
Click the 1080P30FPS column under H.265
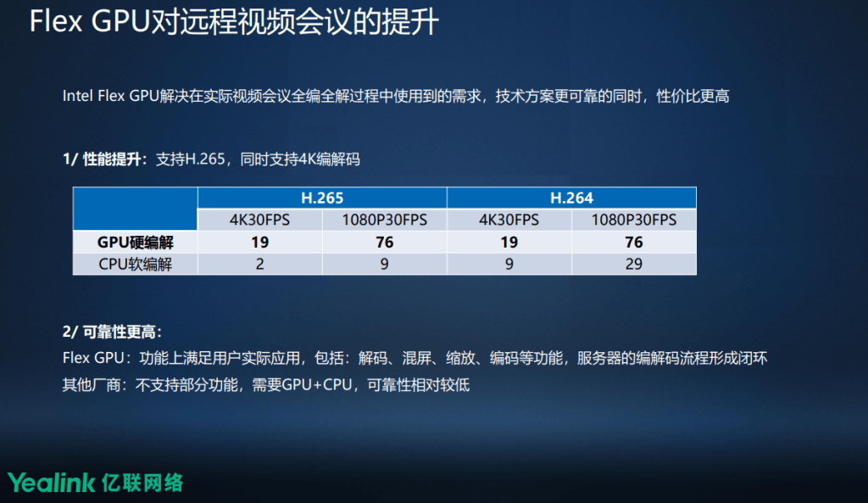coord(384,219)
